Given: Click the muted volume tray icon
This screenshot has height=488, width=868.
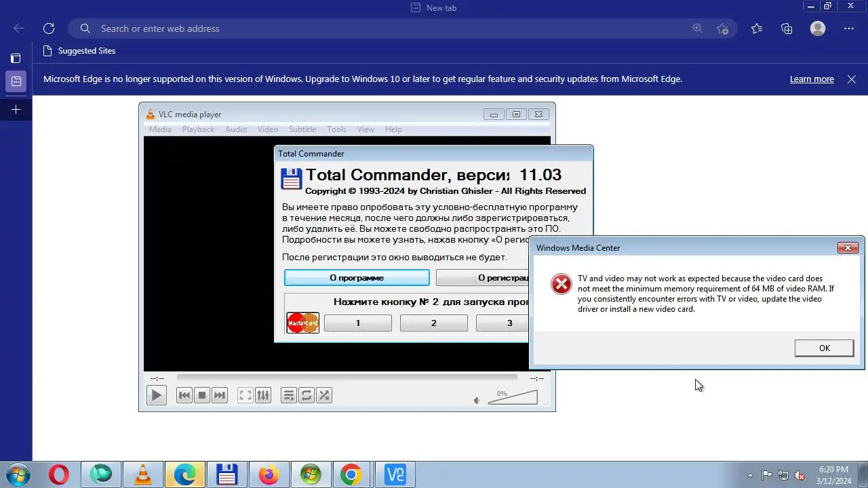Looking at the screenshot, I should 800,475.
